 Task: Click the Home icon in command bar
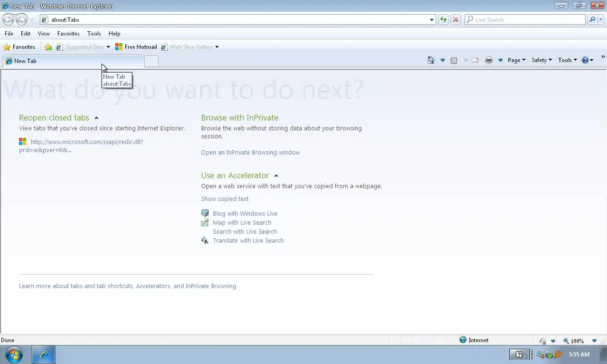[431, 60]
